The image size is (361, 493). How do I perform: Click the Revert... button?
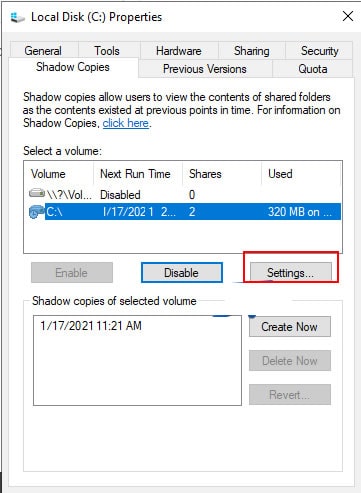pos(290,395)
